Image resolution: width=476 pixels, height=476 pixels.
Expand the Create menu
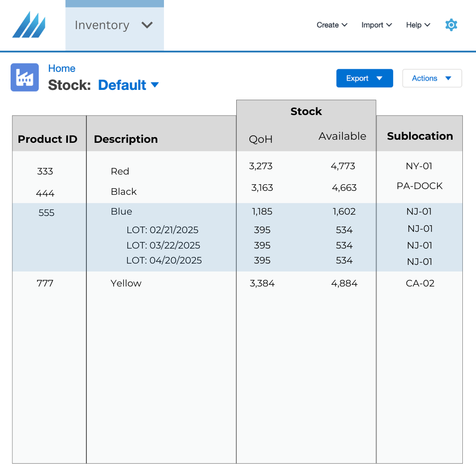[x=332, y=25]
